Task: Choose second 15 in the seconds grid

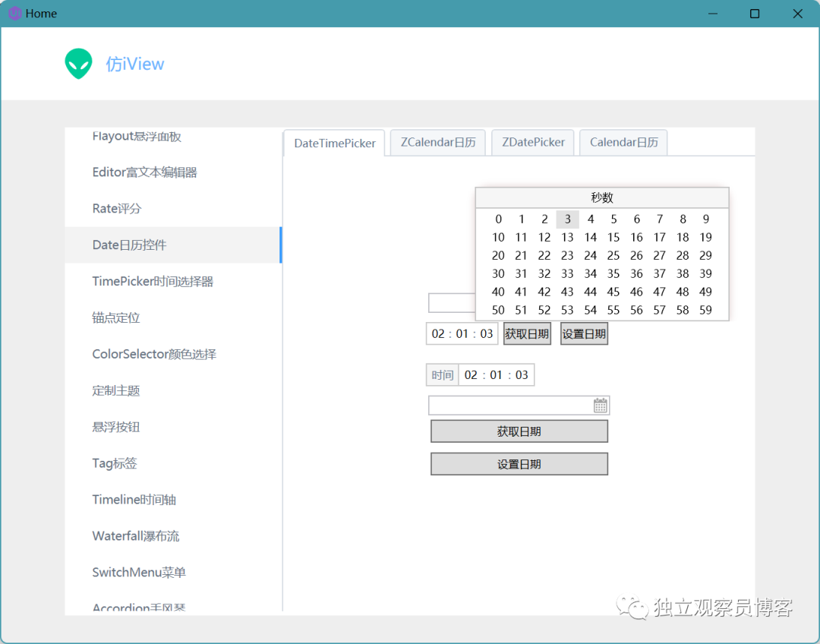Action: pos(613,238)
